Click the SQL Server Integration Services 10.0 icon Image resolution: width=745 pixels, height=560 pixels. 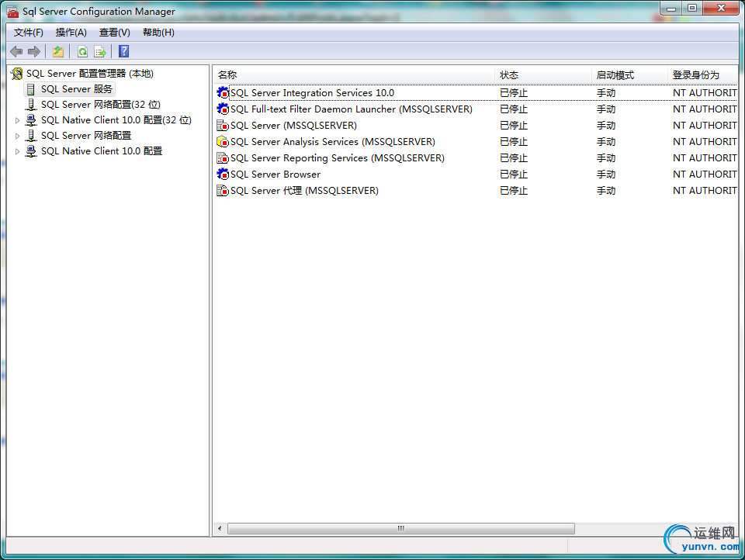coord(223,92)
